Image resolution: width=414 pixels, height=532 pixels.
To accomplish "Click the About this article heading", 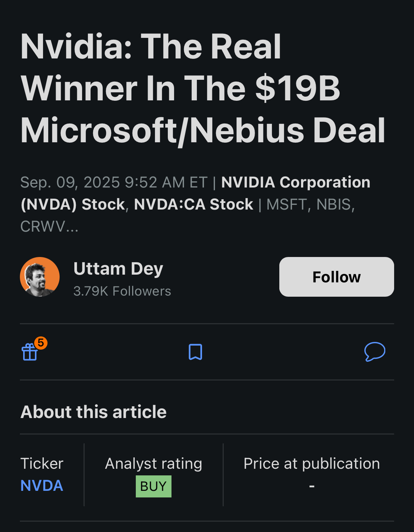I will (93, 412).
